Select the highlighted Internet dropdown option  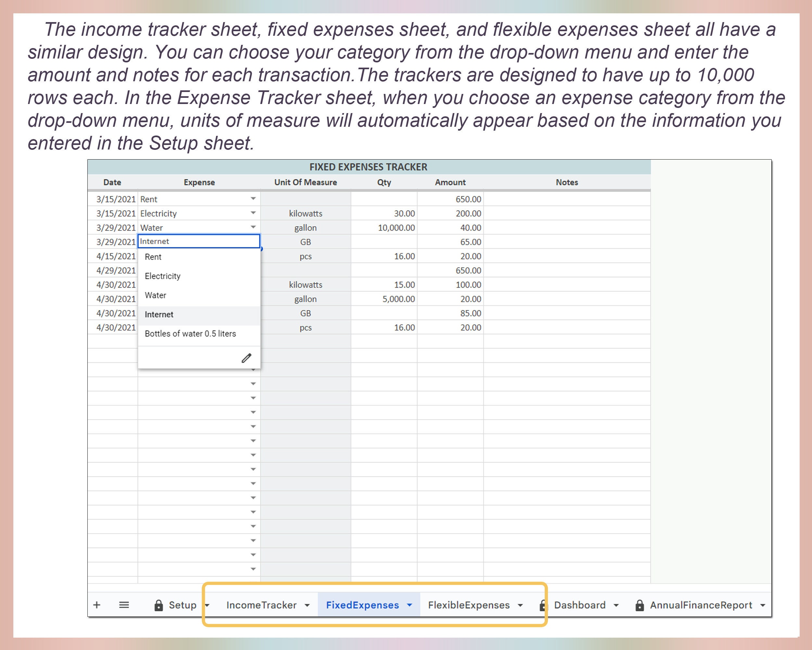point(159,314)
